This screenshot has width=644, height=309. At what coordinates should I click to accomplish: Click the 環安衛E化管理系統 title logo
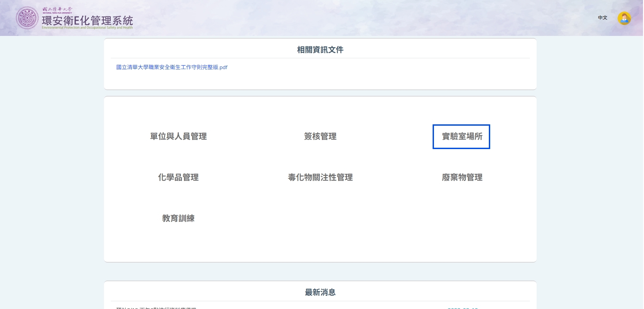[87, 20]
